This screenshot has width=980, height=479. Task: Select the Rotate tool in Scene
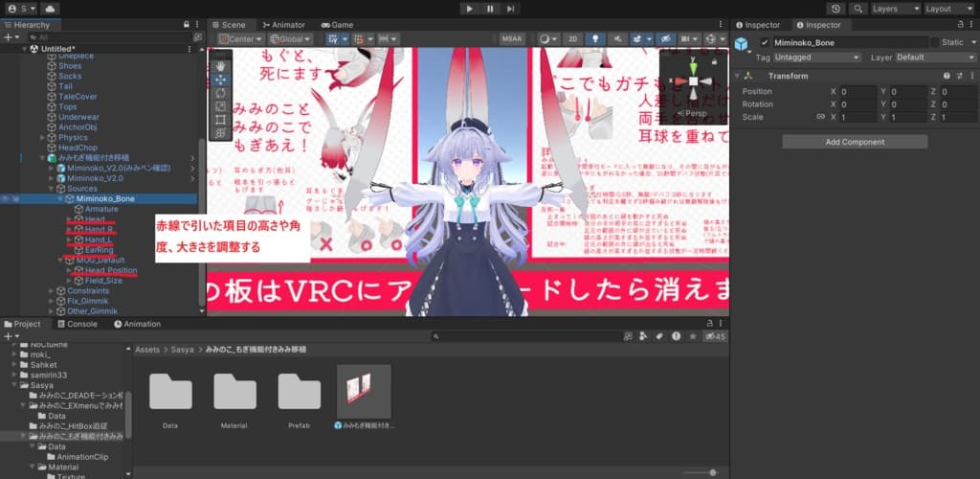point(220,93)
